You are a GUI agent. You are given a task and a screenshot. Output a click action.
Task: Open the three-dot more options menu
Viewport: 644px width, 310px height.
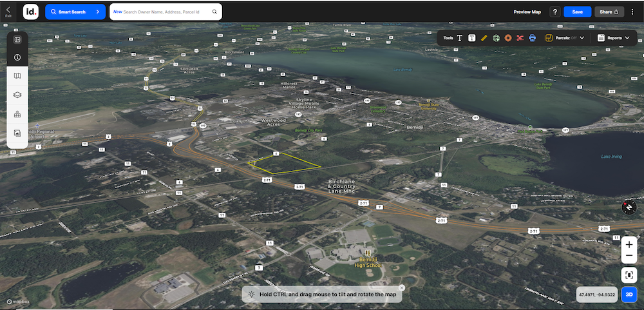point(632,12)
